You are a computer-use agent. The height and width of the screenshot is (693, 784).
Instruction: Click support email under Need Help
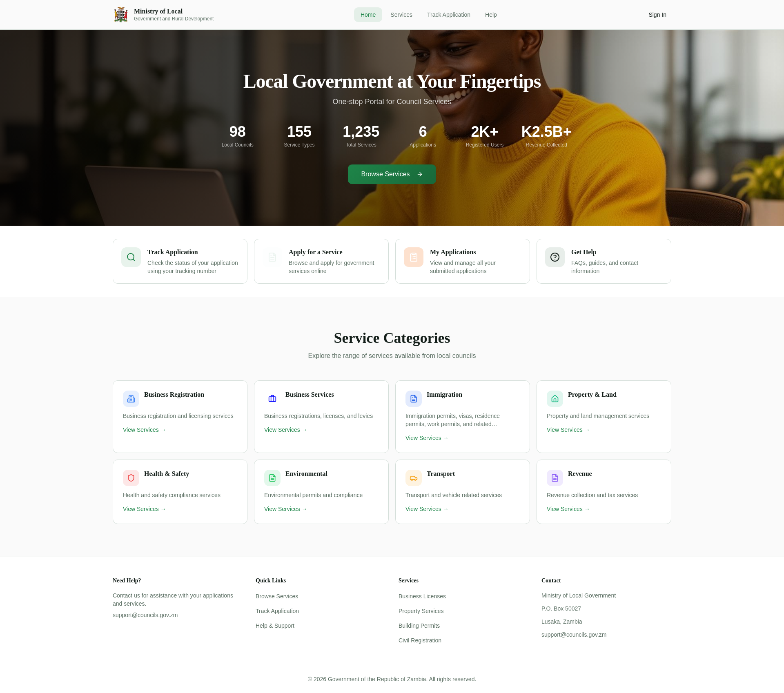click(x=145, y=615)
